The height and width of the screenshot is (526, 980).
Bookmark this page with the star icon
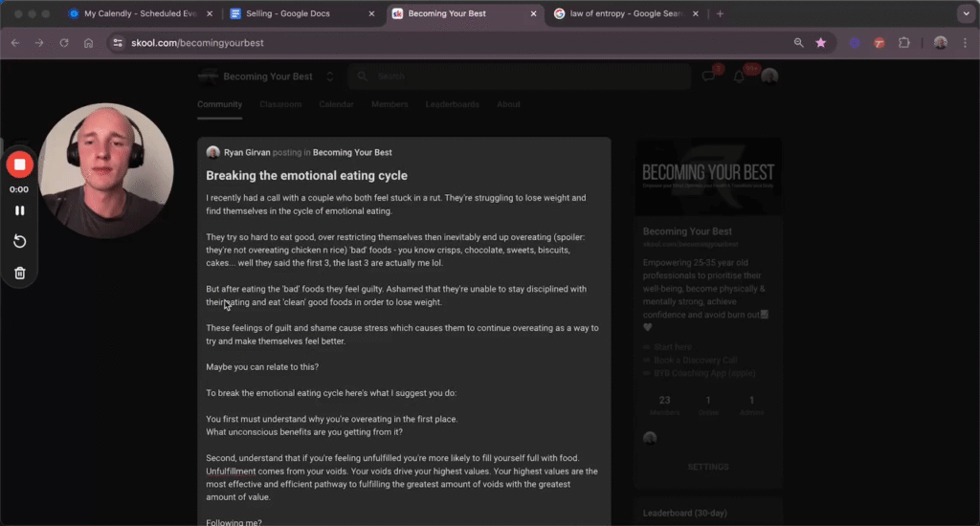(x=820, y=43)
